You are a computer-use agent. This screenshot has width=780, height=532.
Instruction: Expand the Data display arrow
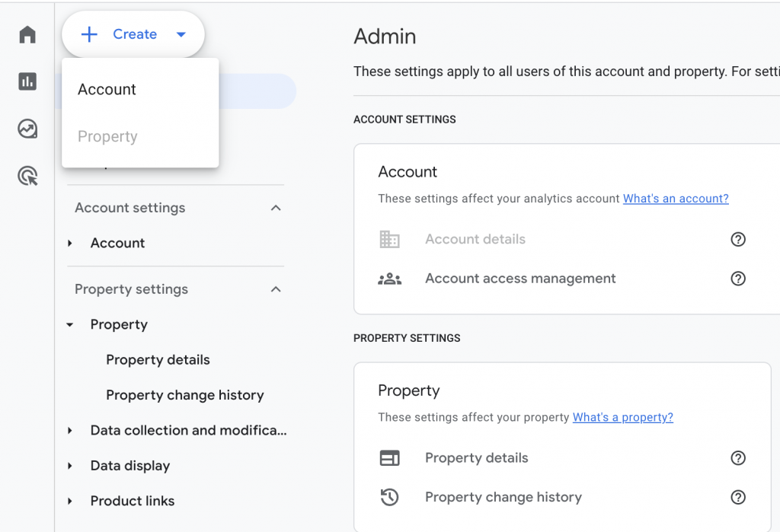[x=70, y=466]
